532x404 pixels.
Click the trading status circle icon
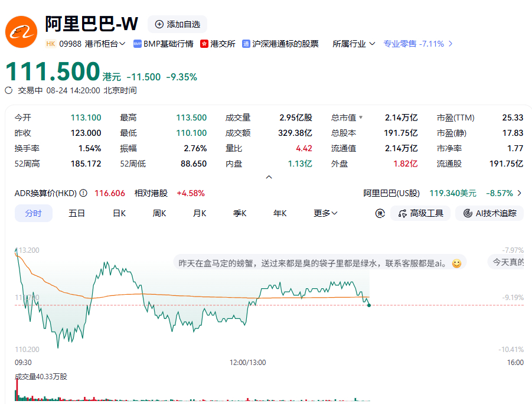(8, 90)
